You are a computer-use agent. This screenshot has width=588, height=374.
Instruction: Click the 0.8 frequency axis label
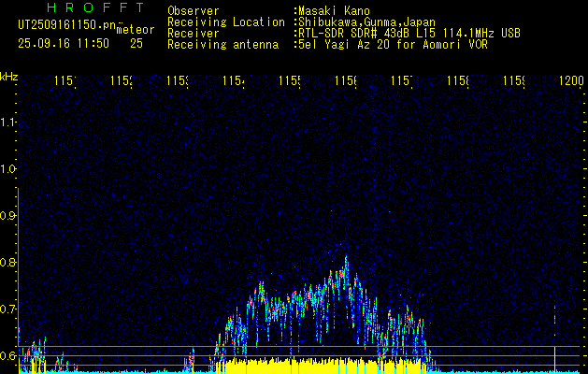[7, 262]
